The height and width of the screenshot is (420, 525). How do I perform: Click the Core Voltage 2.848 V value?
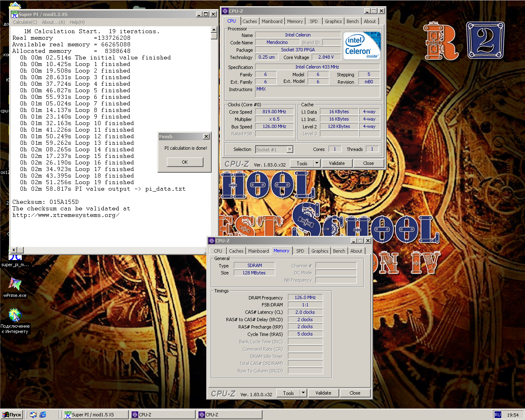coord(326,57)
